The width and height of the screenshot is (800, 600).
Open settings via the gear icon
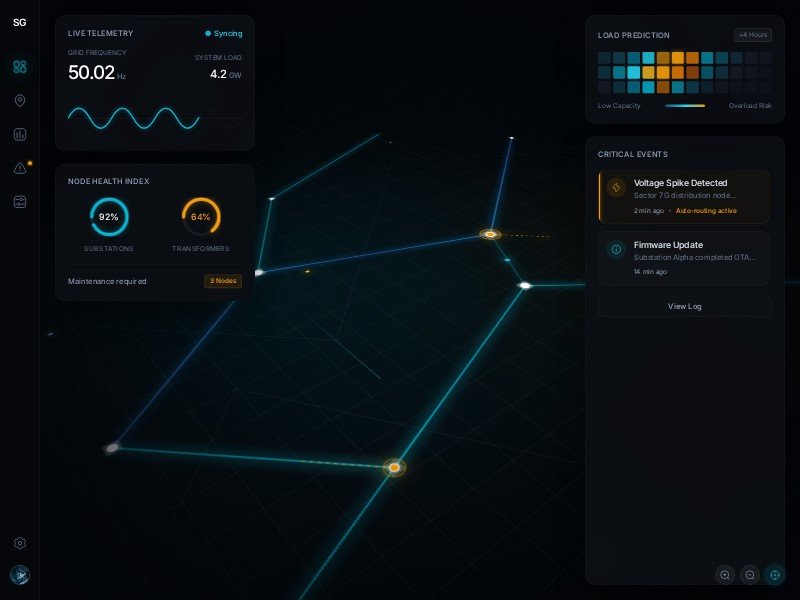(20, 543)
